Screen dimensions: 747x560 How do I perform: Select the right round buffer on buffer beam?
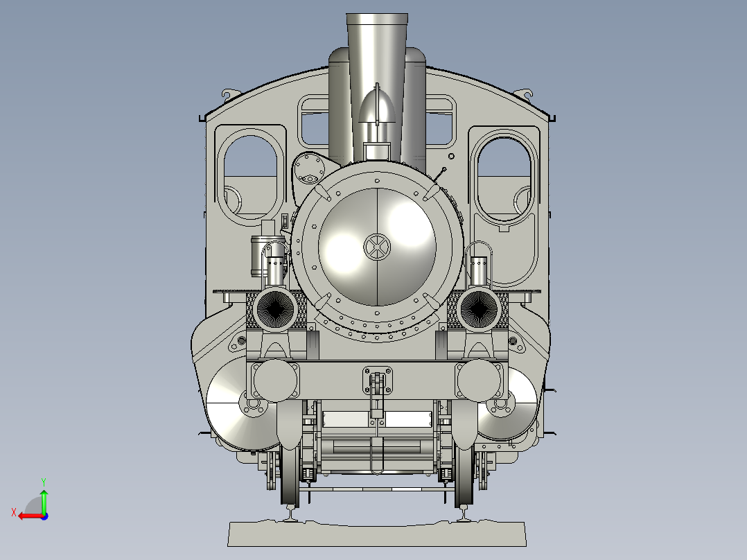click(x=479, y=380)
